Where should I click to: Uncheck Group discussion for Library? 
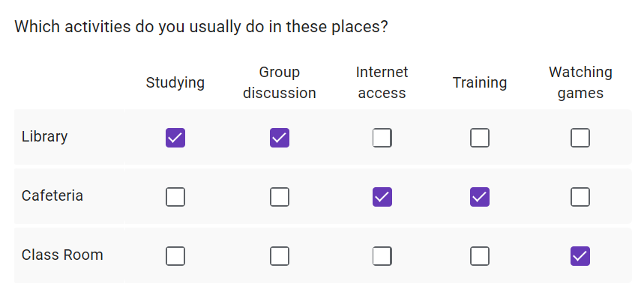click(280, 138)
